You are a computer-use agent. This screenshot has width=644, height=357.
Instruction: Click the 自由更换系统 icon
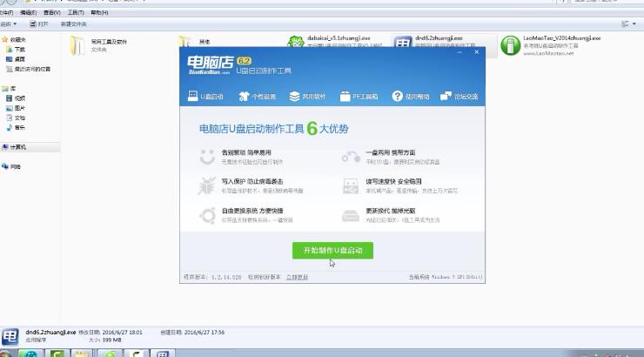click(207, 215)
